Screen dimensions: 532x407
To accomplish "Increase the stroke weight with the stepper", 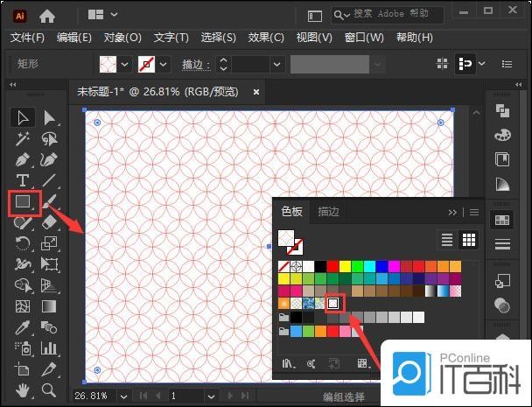I will (x=223, y=60).
